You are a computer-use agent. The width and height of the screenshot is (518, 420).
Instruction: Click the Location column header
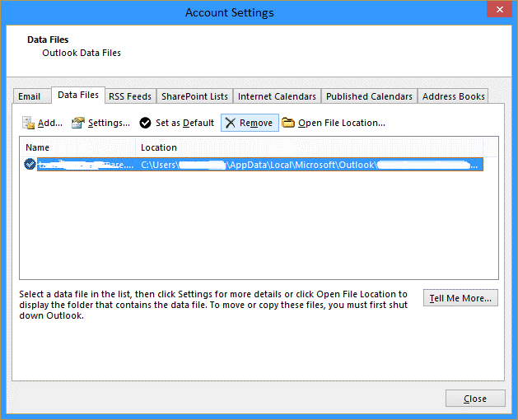(310, 147)
